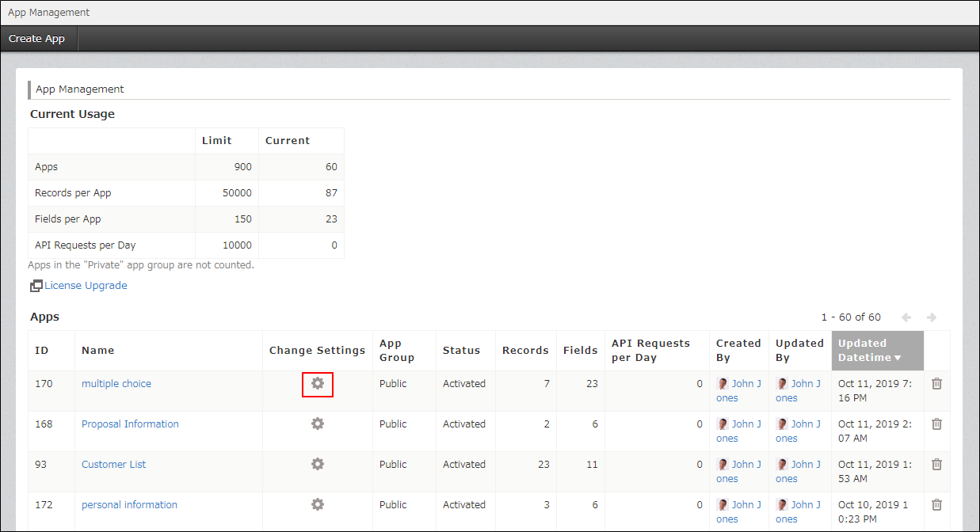Click John Jones avatar in Updated By of app 170
This screenshot has height=532, width=980.
click(782, 383)
